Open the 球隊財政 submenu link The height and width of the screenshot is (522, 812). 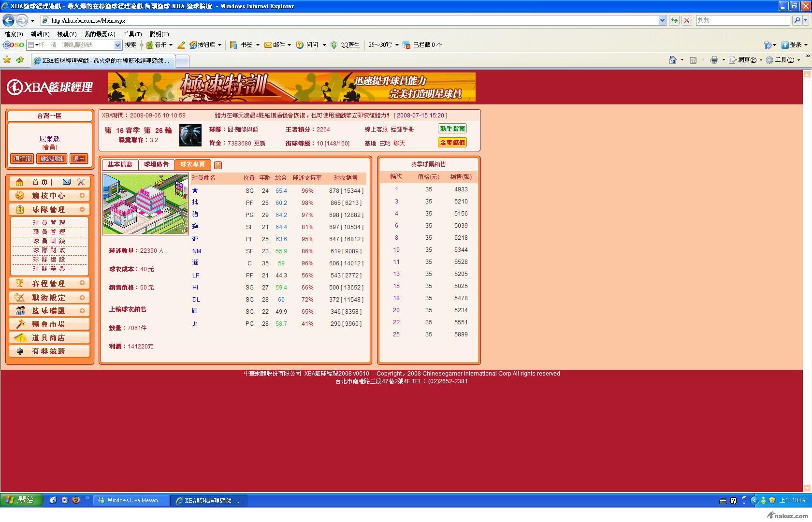coord(49,250)
